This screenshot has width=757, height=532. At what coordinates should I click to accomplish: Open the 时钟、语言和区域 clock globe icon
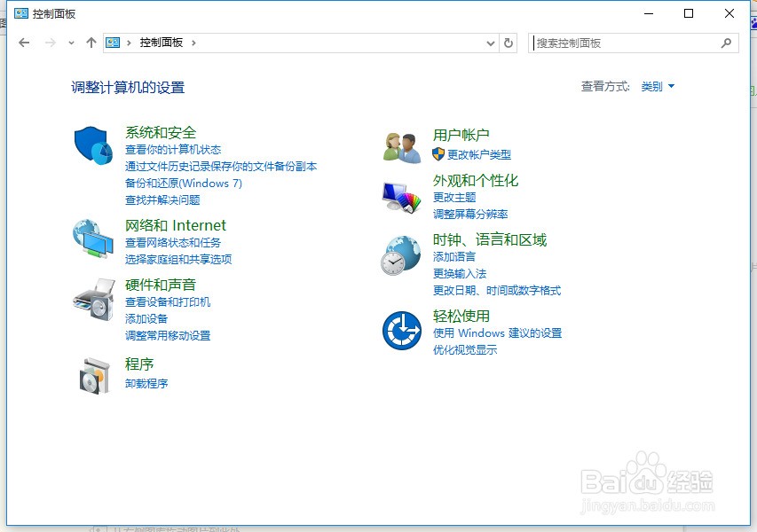click(401, 255)
